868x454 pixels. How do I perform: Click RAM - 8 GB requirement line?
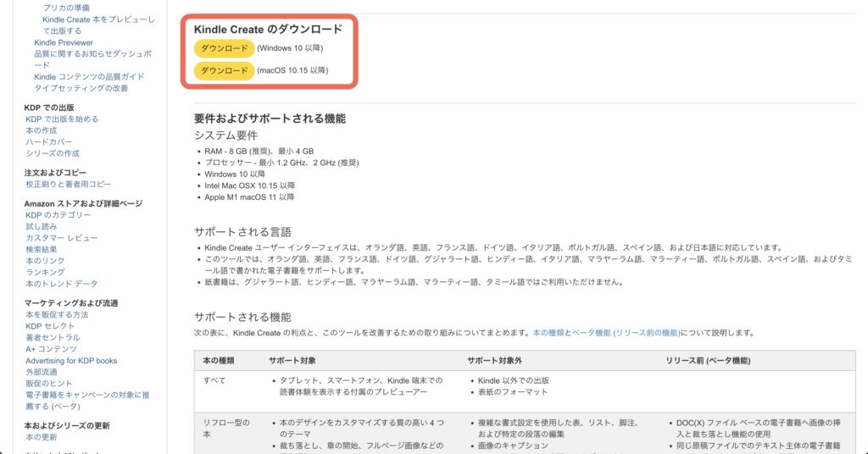[259, 151]
